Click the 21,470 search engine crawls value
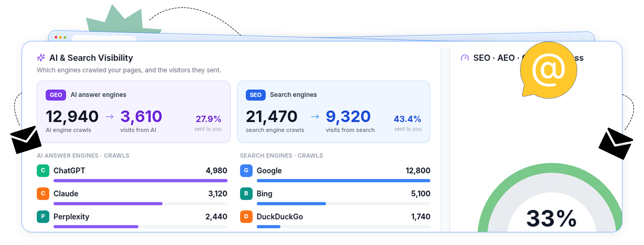The image size is (644, 245). pyautogui.click(x=272, y=116)
